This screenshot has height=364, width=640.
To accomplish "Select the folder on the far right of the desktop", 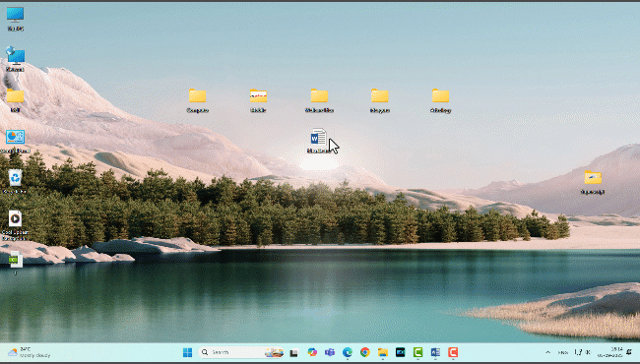I will tap(593, 181).
